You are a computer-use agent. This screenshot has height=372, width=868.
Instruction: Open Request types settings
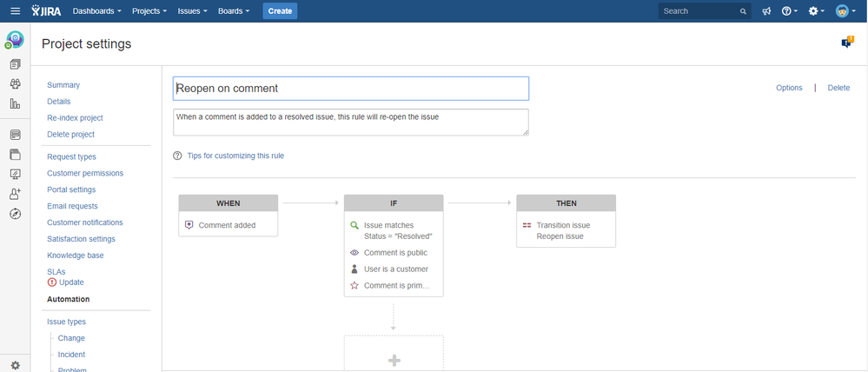tap(71, 156)
